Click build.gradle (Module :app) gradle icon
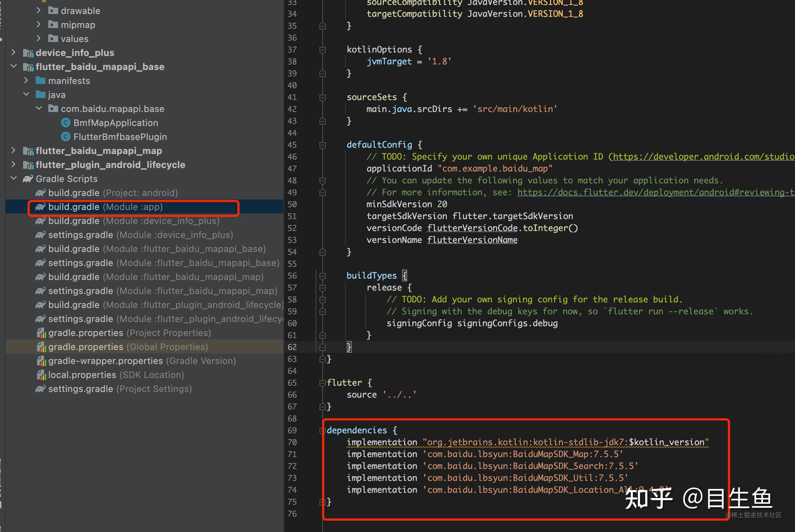Image resolution: width=795 pixels, height=532 pixels. coord(41,207)
